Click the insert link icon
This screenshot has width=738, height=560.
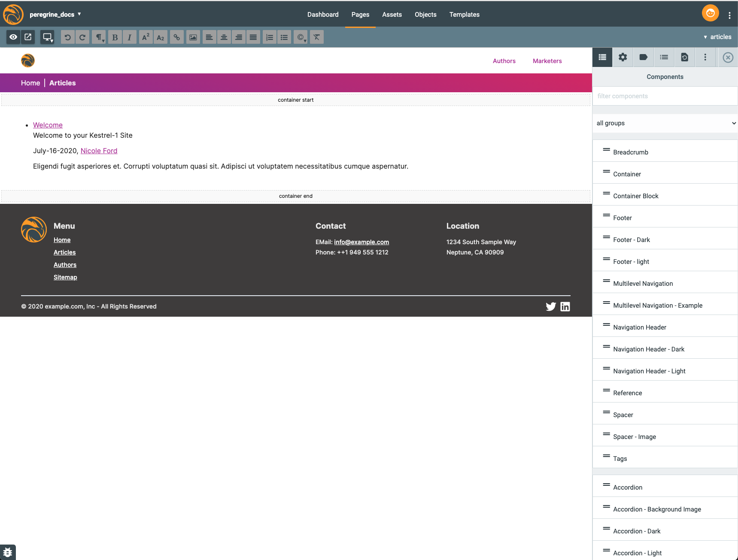(x=176, y=37)
